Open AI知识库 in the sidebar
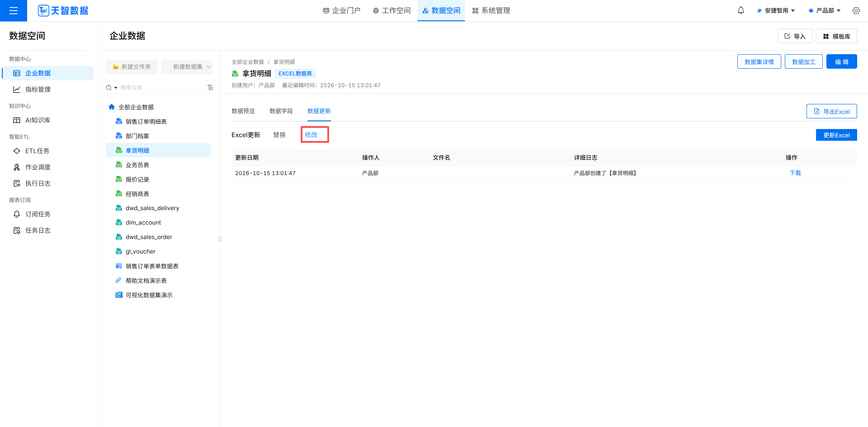 47,120
